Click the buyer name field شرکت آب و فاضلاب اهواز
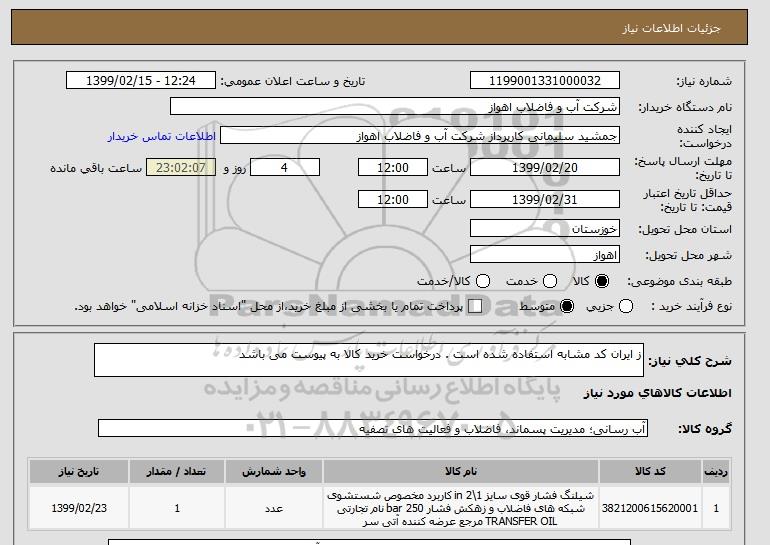This screenshot has width=770, height=545. click(395, 107)
